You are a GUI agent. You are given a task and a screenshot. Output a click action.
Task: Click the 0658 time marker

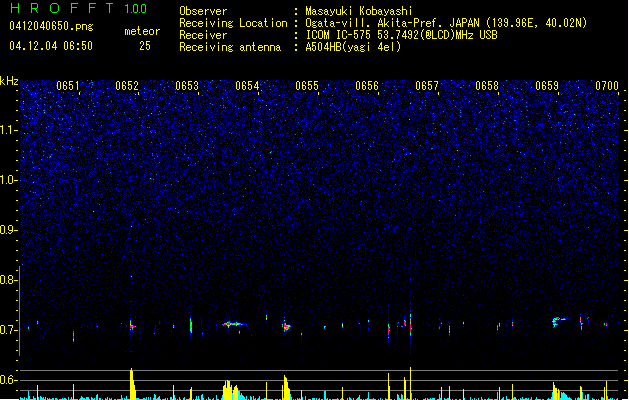[x=487, y=86]
